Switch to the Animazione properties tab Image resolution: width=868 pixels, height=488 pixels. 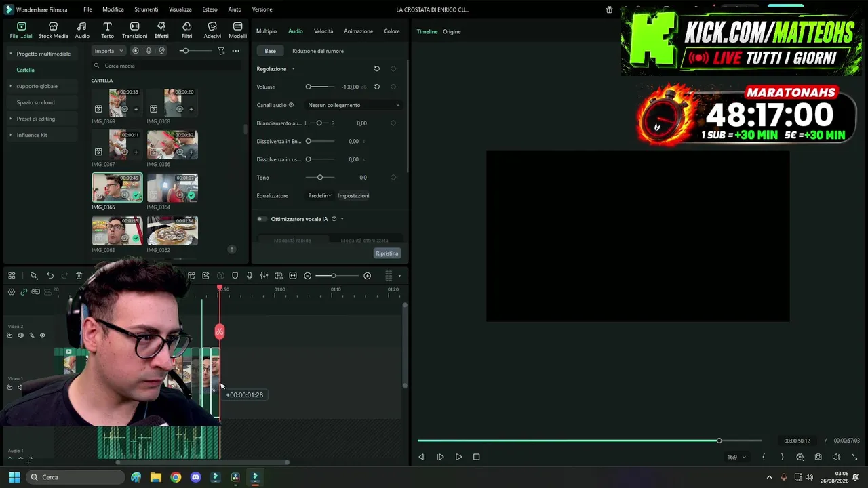358,31
